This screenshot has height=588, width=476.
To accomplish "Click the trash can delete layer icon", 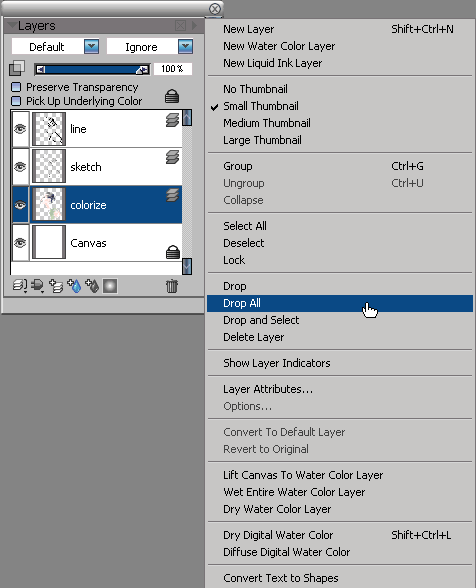I will point(172,286).
